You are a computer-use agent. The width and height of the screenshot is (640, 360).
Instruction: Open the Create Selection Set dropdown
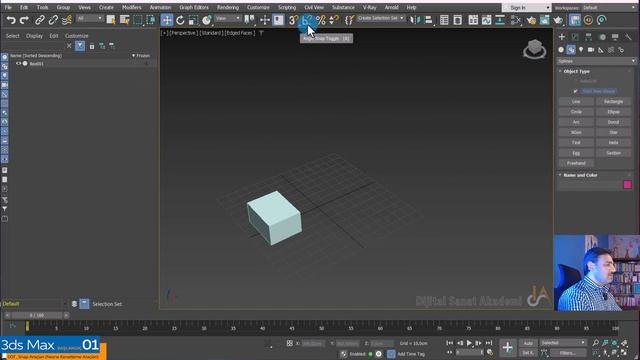point(380,18)
